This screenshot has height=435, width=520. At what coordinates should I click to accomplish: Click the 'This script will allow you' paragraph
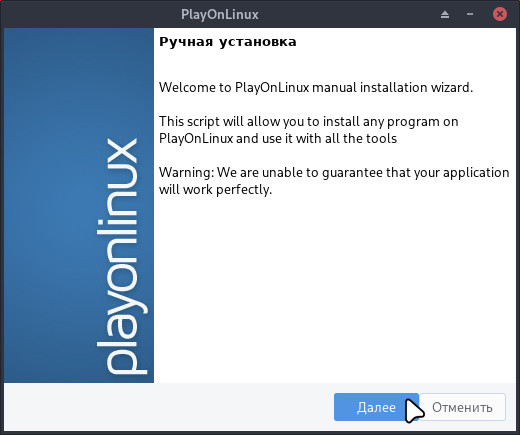click(309, 130)
